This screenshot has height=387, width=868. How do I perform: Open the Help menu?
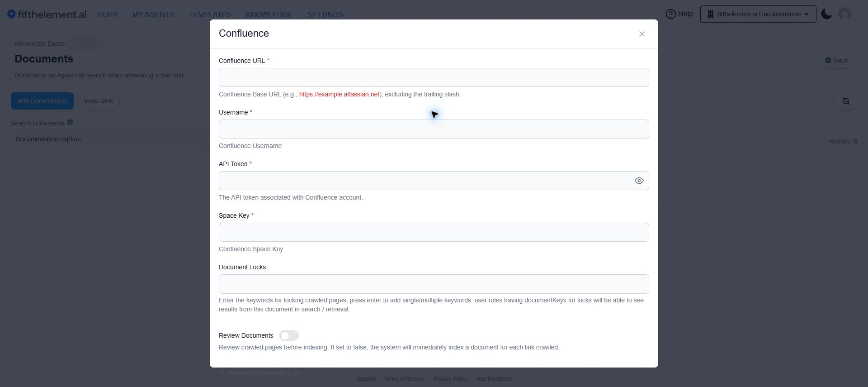tap(679, 14)
